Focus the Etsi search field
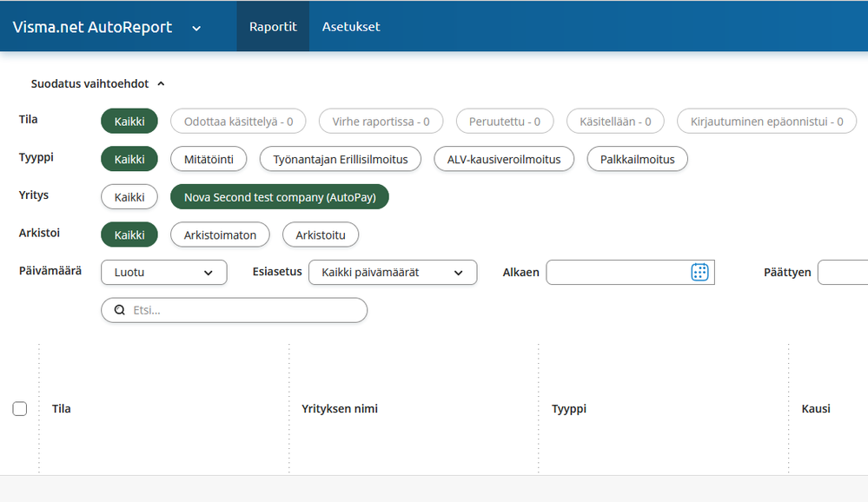 (235, 310)
